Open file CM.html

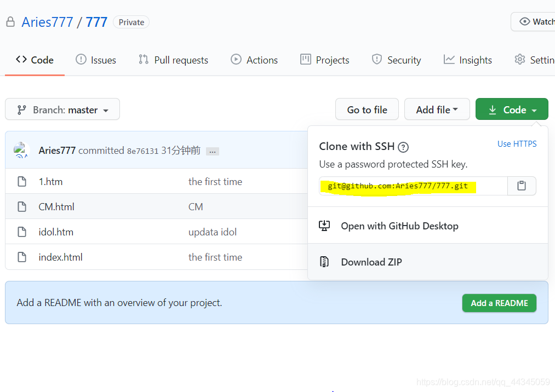coord(56,206)
